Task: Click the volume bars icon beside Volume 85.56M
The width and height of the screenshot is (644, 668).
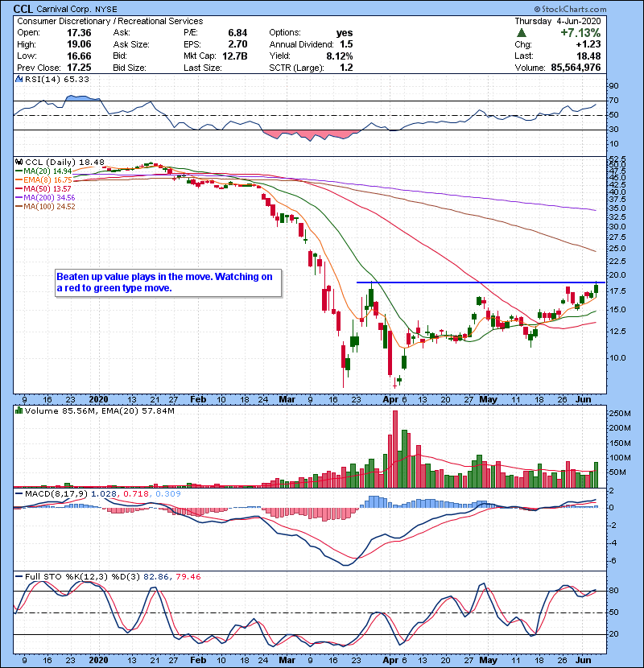Action: click(19, 410)
